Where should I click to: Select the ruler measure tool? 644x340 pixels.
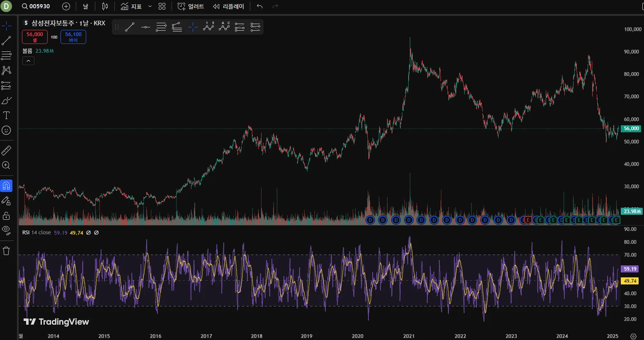(6, 150)
